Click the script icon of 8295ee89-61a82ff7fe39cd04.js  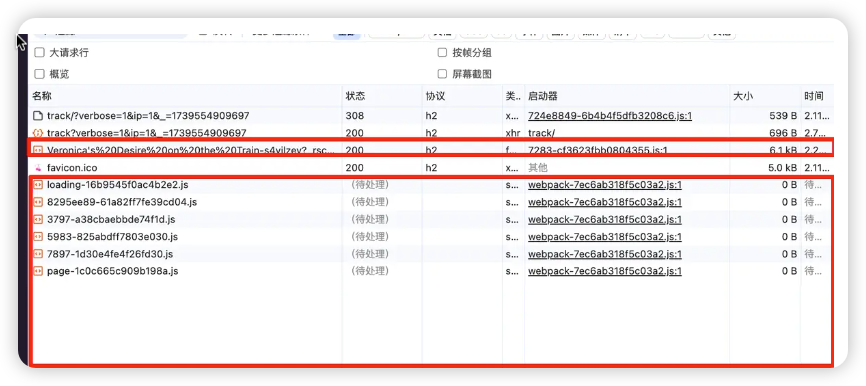(x=38, y=202)
